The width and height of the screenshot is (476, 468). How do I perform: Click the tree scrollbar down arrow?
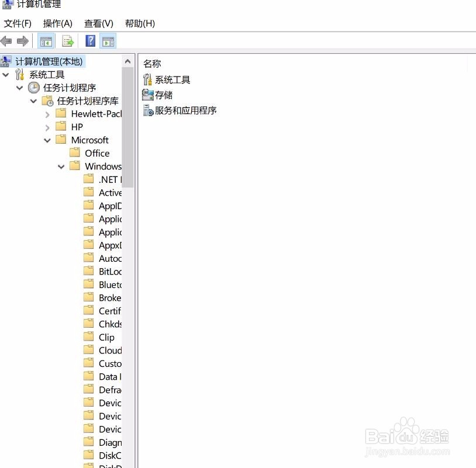pos(127,463)
